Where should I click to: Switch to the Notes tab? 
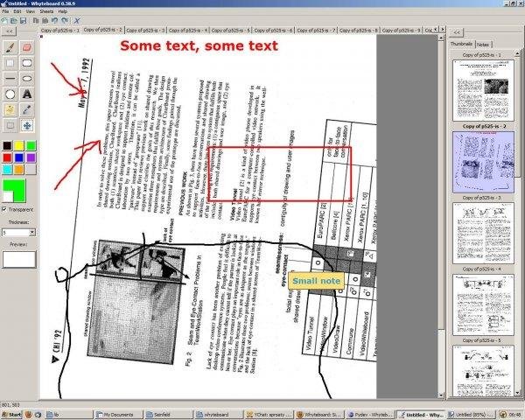point(482,45)
